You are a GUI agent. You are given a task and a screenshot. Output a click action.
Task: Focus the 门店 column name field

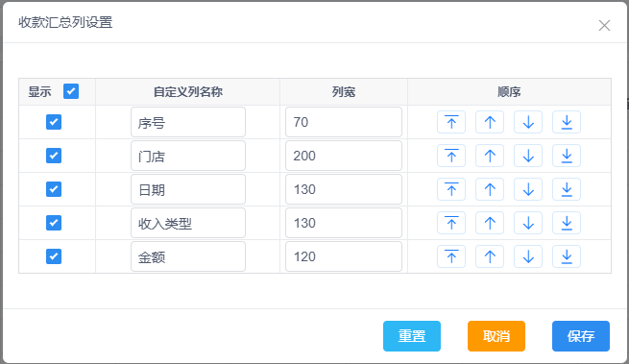[188, 156]
